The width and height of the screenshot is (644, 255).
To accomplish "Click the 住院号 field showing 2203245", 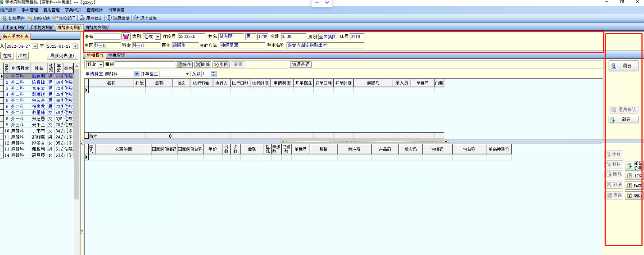I will point(192,36).
